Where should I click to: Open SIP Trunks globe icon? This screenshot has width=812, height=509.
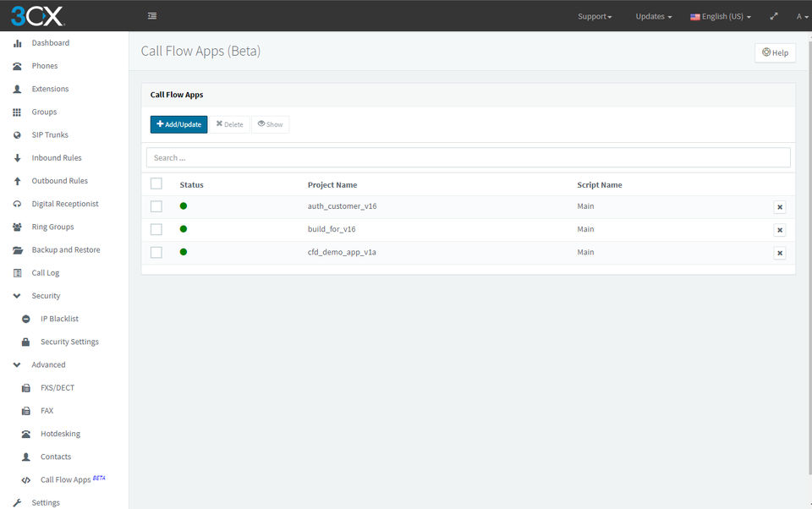click(17, 135)
